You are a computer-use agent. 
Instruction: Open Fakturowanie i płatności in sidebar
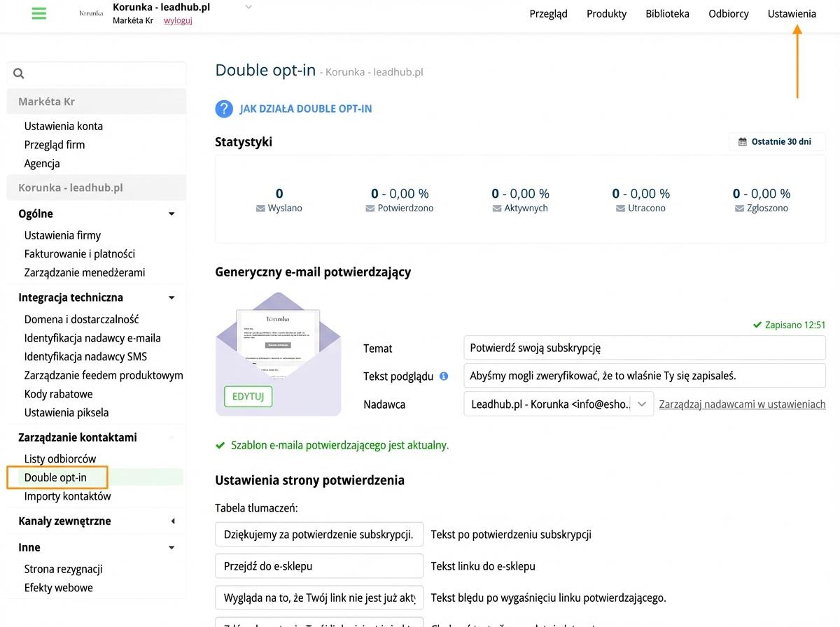pos(80,254)
